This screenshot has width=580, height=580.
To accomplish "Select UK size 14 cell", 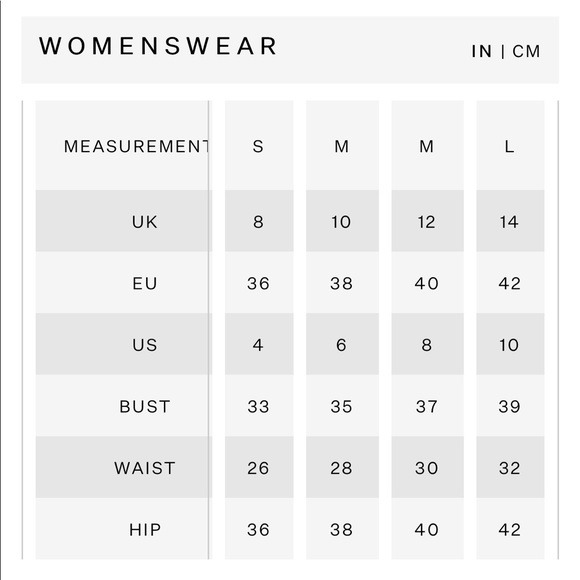I will click(x=510, y=221).
